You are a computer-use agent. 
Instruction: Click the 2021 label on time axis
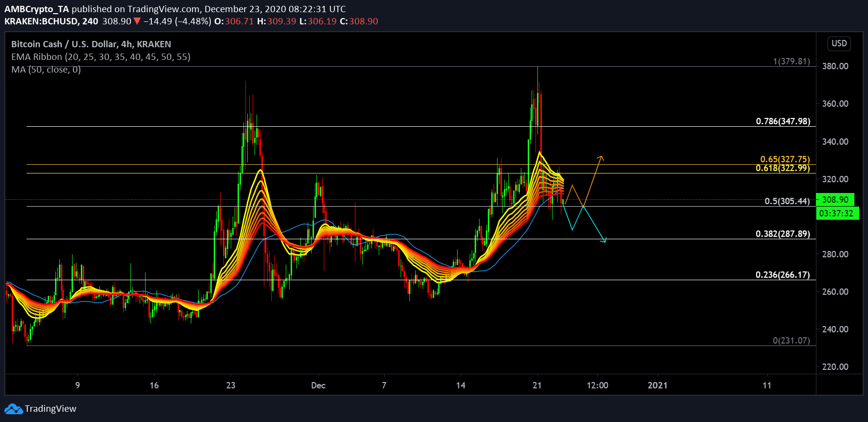(658, 385)
